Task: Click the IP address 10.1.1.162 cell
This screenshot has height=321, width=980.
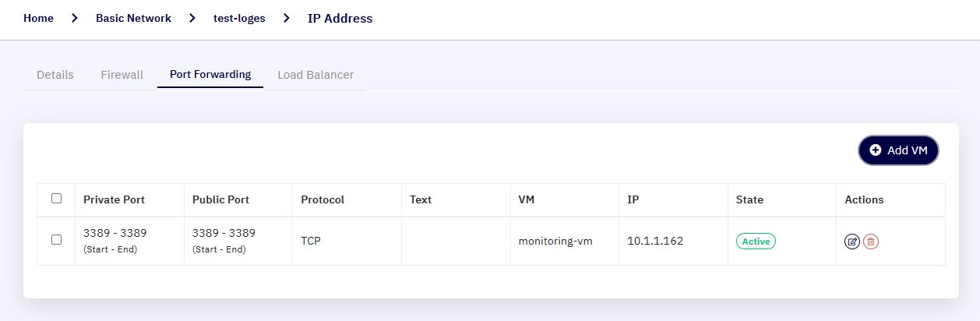Action: click(x=673, y=241)
